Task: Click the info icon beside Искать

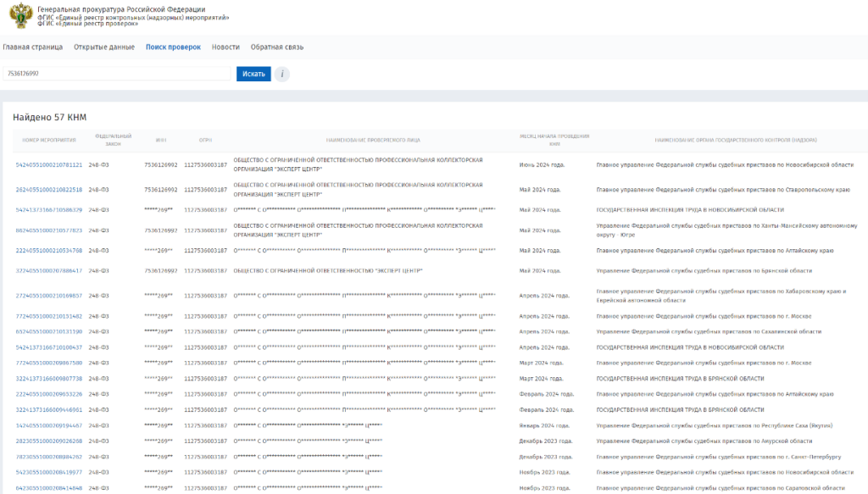Action: 281,74
